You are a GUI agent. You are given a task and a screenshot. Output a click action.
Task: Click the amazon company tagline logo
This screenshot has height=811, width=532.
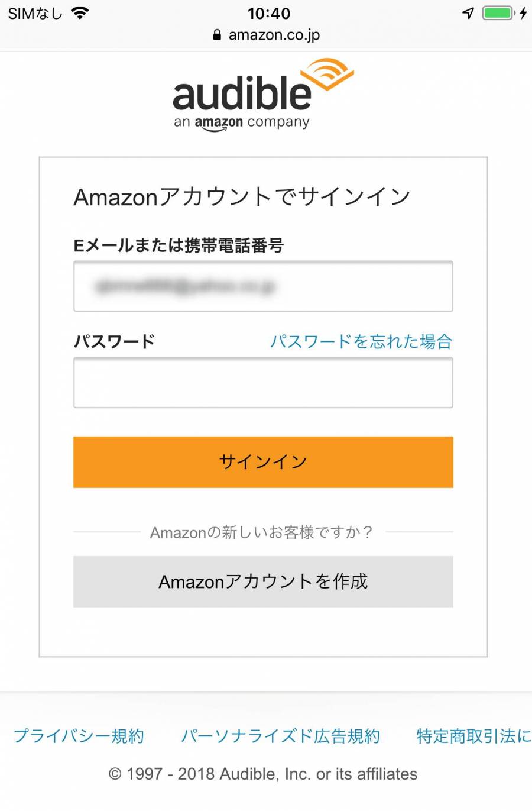click(x=242, y=123)
